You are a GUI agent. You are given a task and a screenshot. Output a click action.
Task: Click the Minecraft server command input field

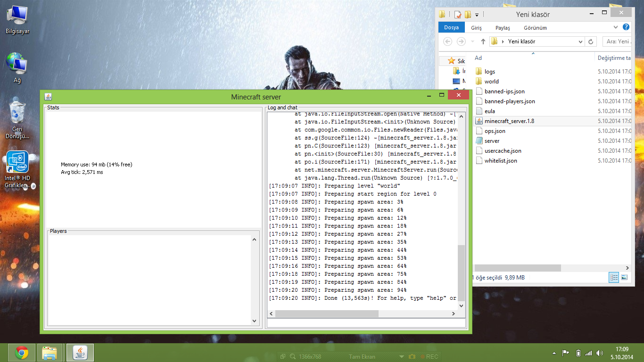(x=366, y=323)
